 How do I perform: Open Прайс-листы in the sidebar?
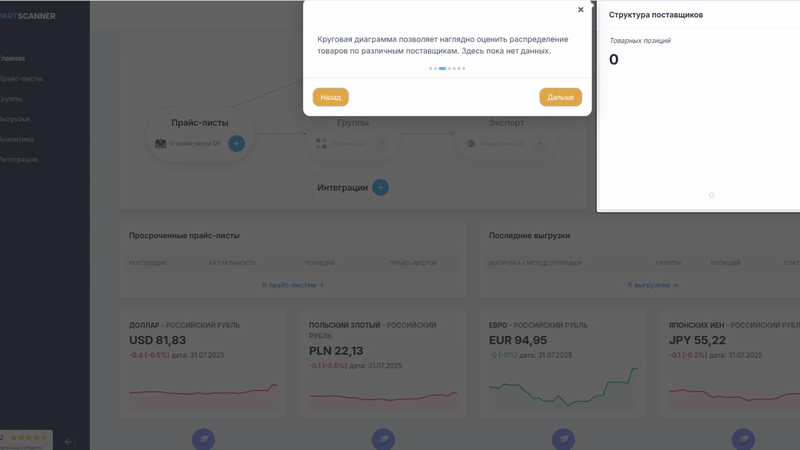pos(21,79)
